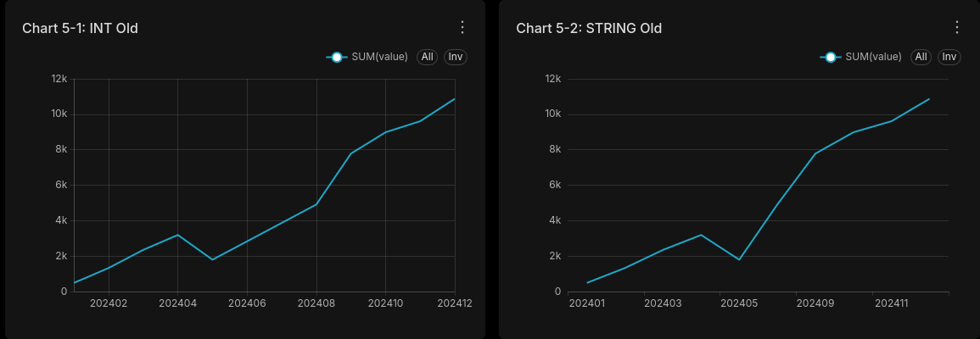This screenshot has width=980, height=339.
Task: Select All legend items in Chart 5-2
Action: point(921,57)
